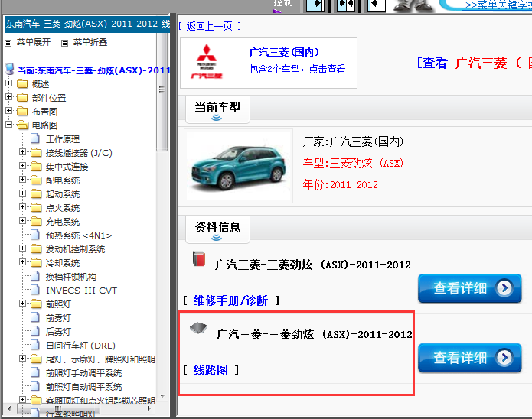Click the open 电路图 folder icon
The image size is (532, 419).
pyautogui.click(x=23, y=125)
